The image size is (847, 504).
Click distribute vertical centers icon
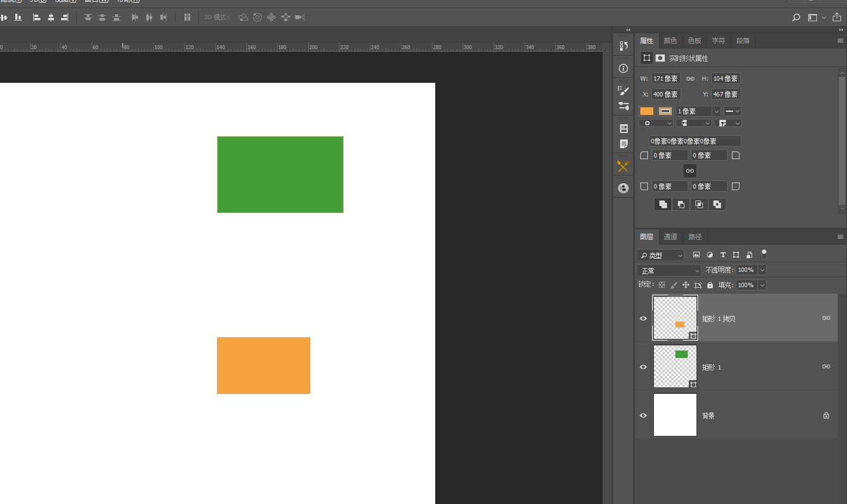tap(102, 17)
